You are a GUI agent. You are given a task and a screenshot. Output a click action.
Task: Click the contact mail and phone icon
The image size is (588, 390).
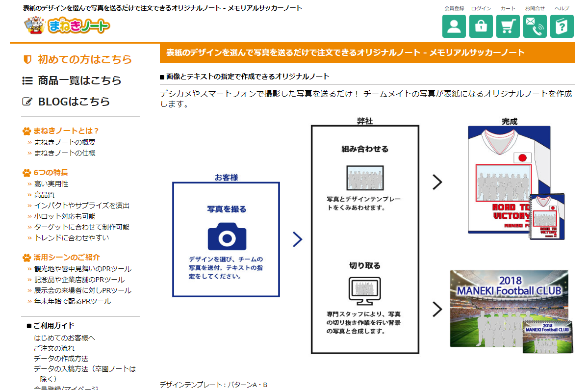535,26
